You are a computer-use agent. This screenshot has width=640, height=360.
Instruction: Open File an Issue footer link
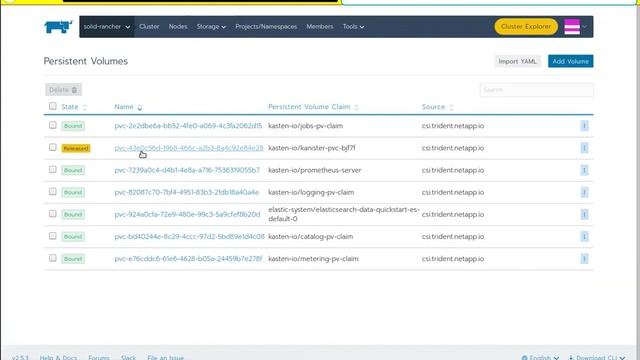(165, 357)
